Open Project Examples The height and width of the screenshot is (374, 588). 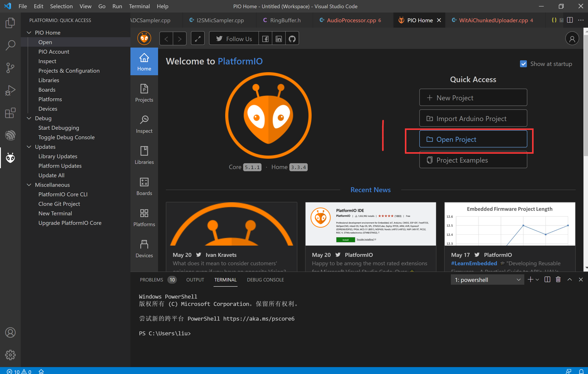[x=473, y=160]
